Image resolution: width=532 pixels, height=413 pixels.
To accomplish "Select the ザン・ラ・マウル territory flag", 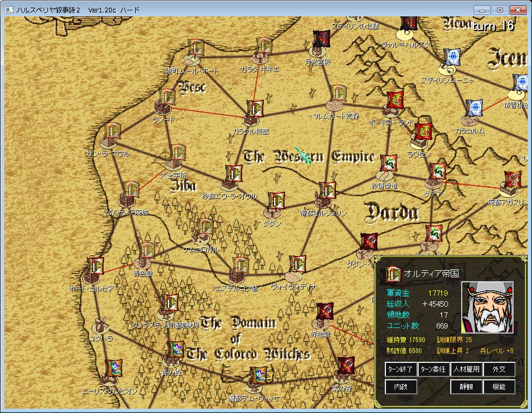I will coord(112,131).
